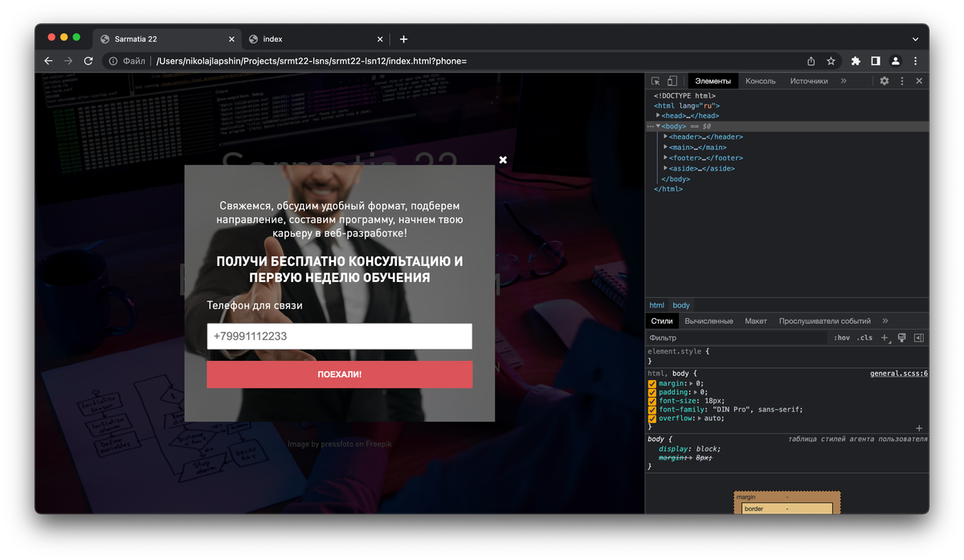Expand the header element node
The height and width of the screenshot is (560, 964).
pyautogui.click(x=666, y=137)
